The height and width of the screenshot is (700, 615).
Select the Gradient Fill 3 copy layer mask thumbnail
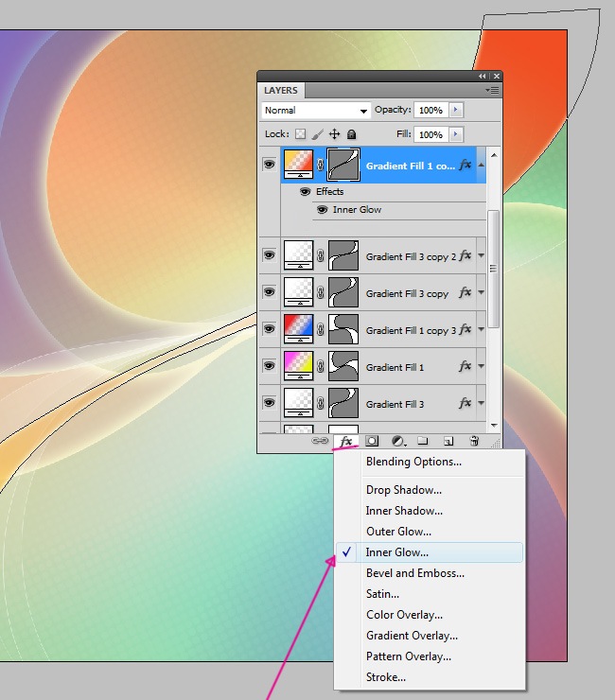coord(343,293)
